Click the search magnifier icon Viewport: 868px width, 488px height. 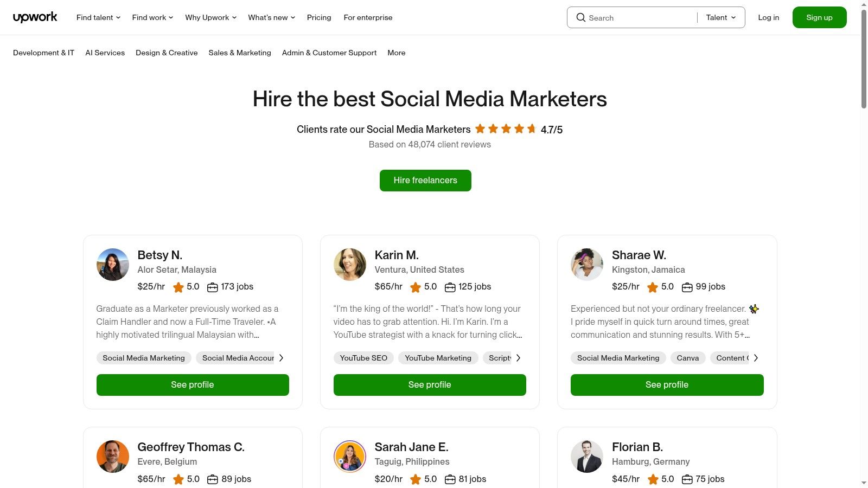coord(580,17)
